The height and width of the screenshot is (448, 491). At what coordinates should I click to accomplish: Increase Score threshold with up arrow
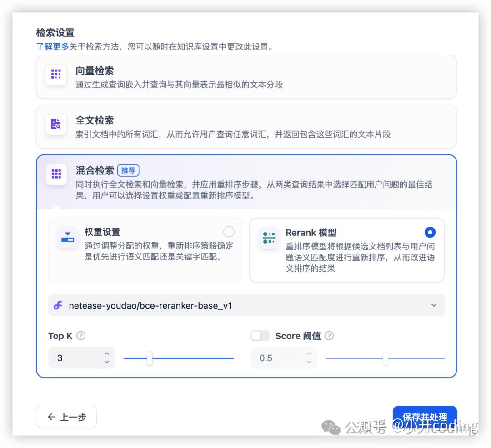point(309,353)
